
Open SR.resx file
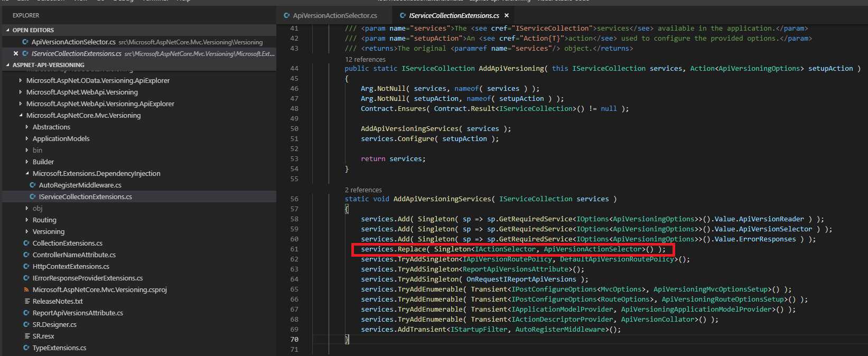pos(43,336)
